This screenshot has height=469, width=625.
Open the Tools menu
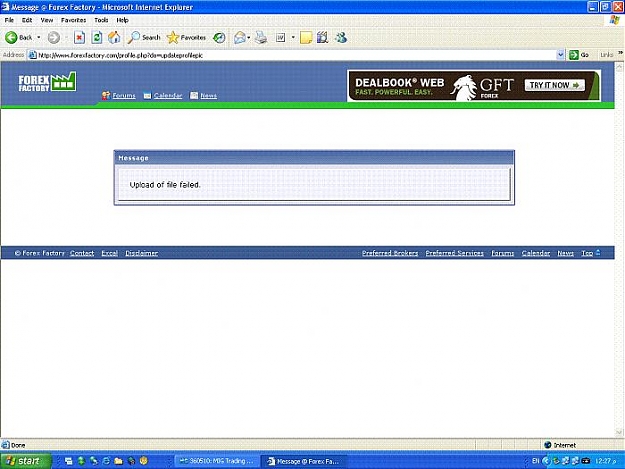point(101,20)
